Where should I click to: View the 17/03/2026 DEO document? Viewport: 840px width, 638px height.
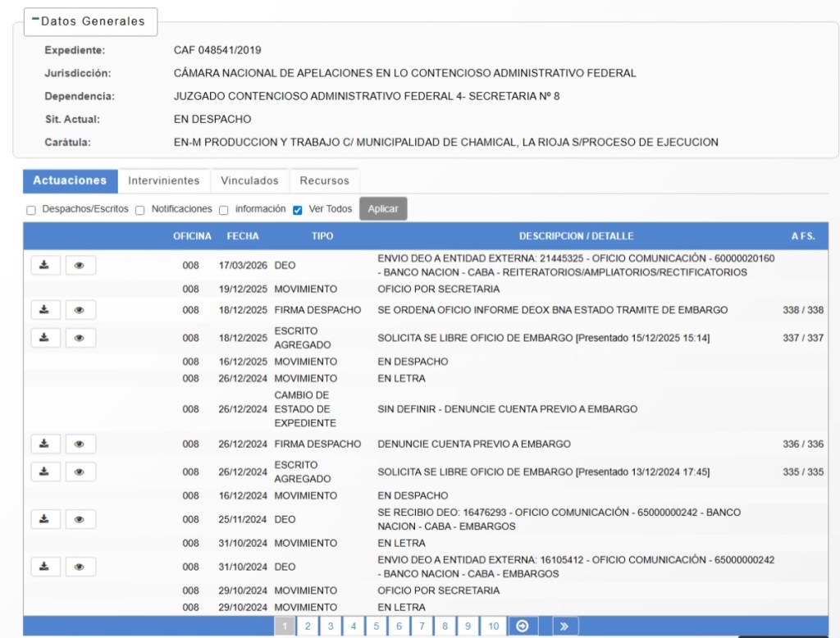[x=80, y=265]
